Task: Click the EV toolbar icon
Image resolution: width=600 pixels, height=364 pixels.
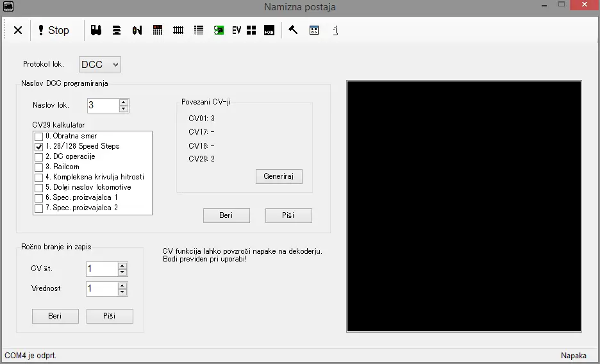Action: (237, 30)
